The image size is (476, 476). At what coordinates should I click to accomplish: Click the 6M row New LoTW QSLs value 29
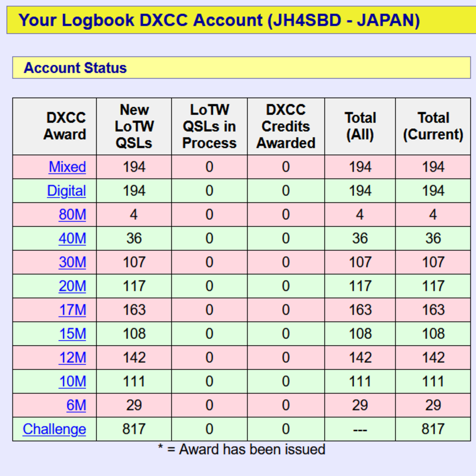tap(134, 405)
